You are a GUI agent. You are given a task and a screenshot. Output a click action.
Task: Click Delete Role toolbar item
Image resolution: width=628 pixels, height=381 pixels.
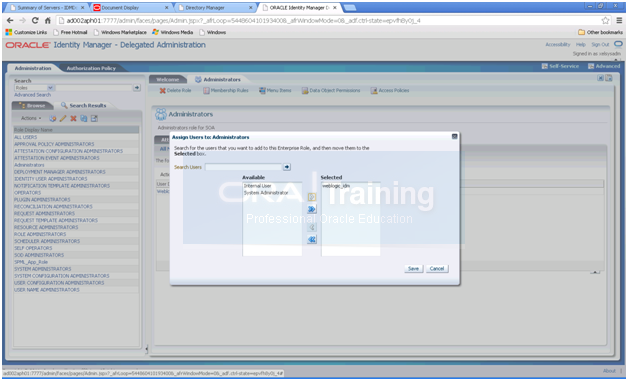coord(175,91)
